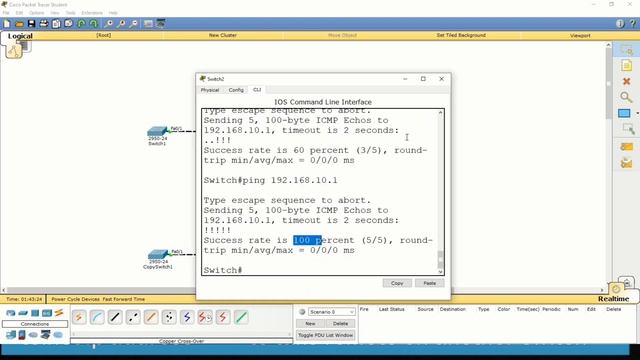Expand the shape tool dropdown arrow
The width and height of the screenshot is (640, 360).
[637, 113]
